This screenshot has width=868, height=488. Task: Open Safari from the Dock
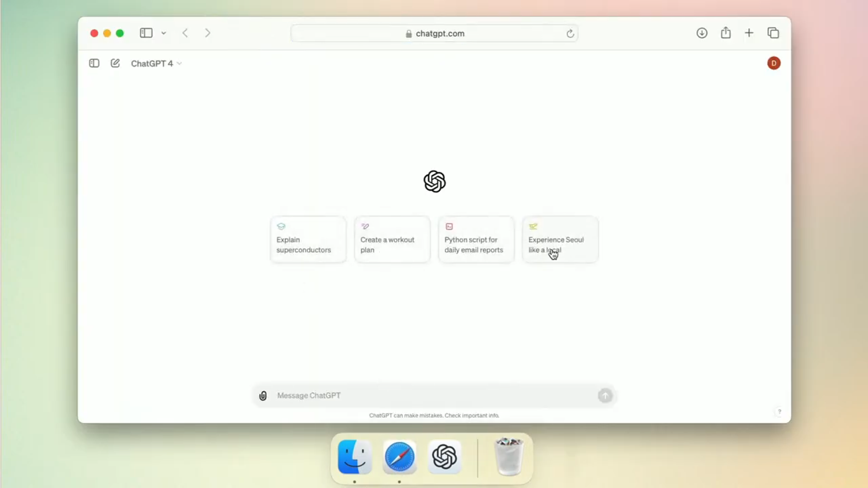tap(400, 457)
